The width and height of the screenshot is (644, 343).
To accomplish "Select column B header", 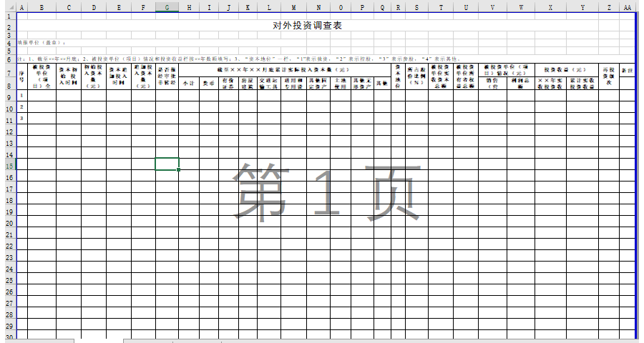I will (x=42, y=7).
